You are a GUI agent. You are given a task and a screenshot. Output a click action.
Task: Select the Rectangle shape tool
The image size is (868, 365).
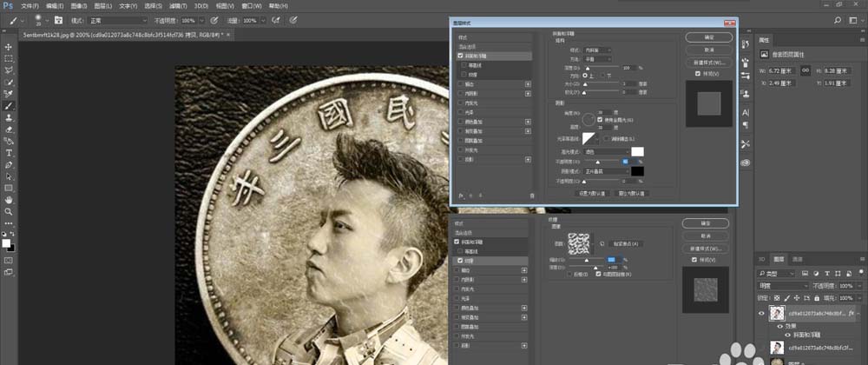pos(9,188)
